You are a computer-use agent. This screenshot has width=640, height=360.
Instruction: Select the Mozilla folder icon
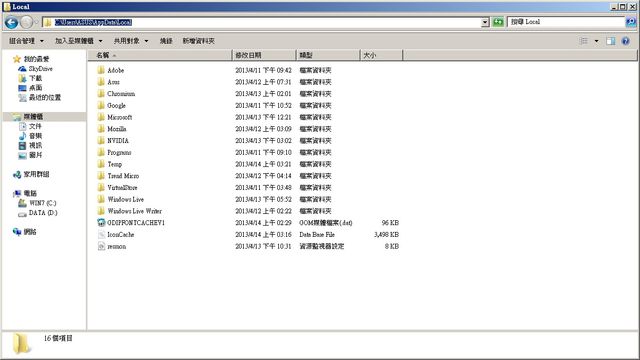[x=101, y=129]
